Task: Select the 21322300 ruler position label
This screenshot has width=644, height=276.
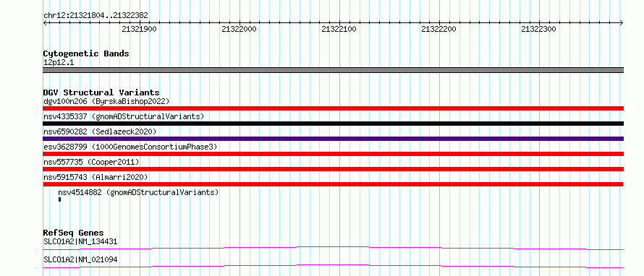Action: click(539, 29)
